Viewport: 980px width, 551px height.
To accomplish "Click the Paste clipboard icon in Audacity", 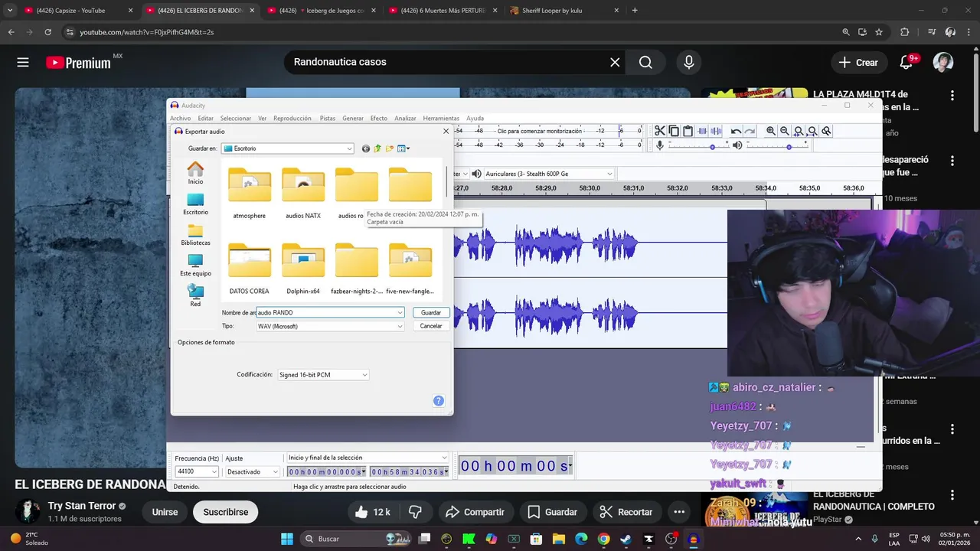I will tap(688, 131).
